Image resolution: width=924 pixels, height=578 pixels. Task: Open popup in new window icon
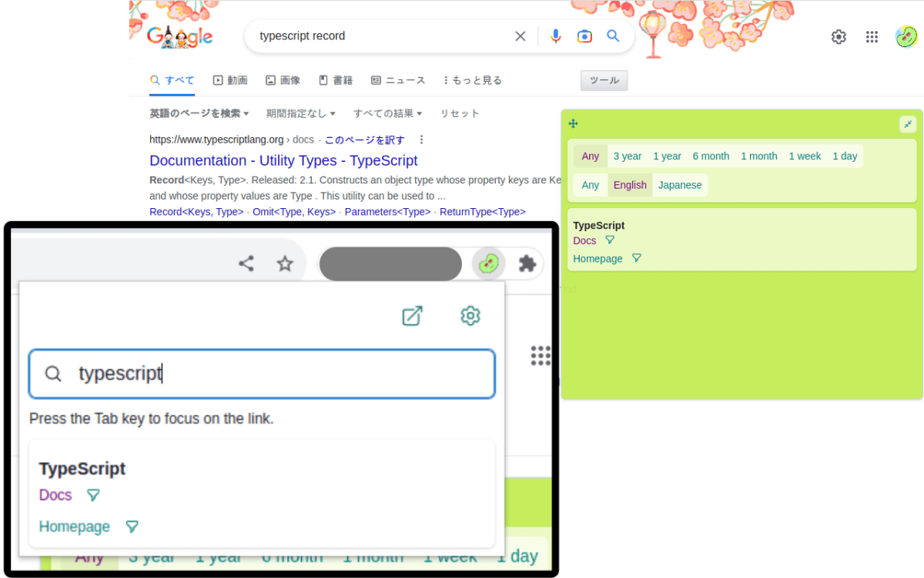point(413,316)
